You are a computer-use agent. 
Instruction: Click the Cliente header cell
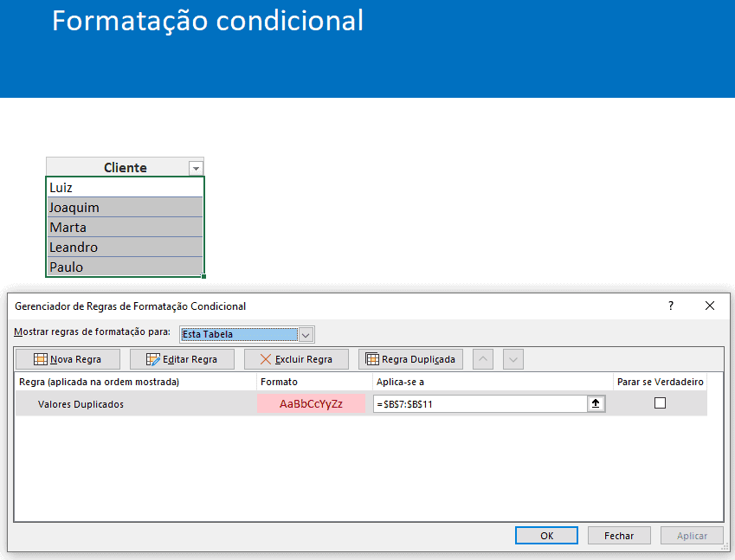126,167
